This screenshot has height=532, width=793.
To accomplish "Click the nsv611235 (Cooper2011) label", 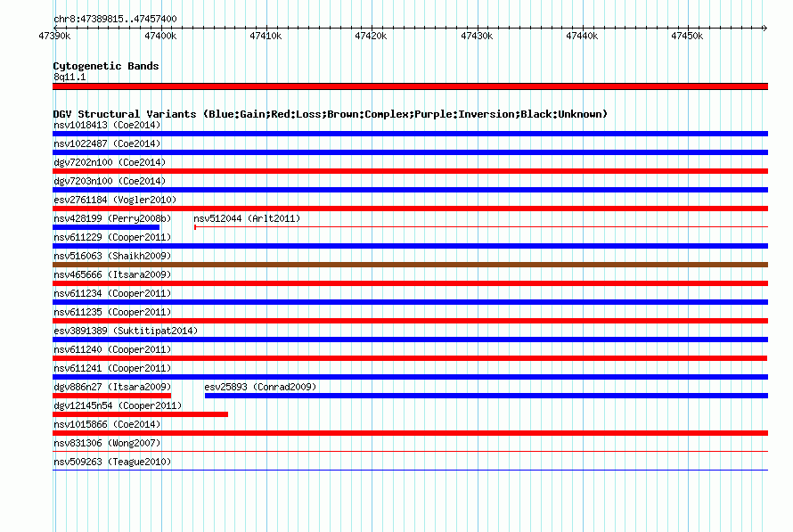I will (x=112, y=312).
